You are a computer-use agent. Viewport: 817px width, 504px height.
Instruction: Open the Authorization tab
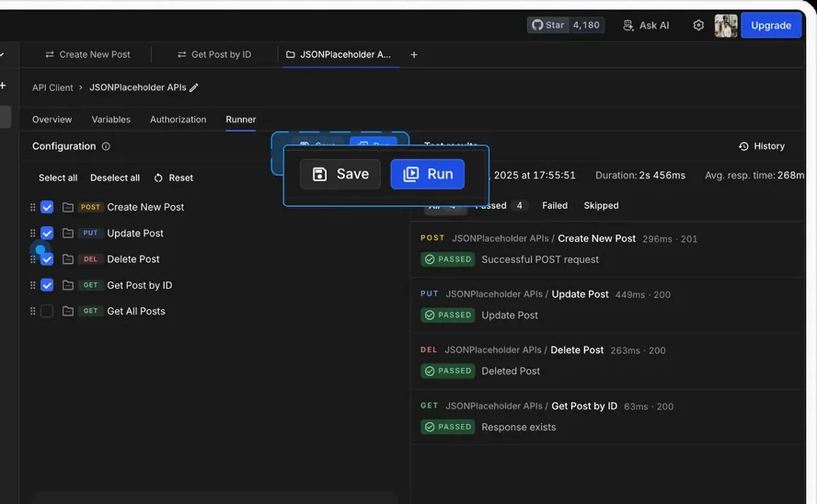coord(178,119)
